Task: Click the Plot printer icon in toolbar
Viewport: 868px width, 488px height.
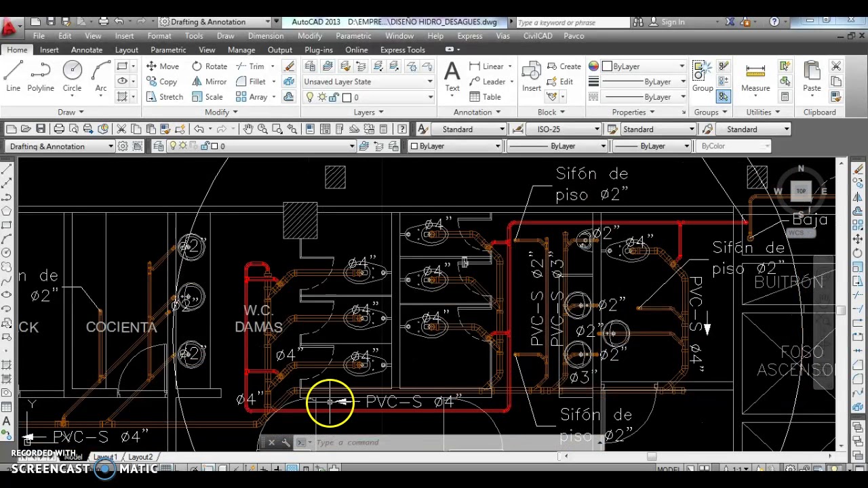Action: tap(59, 129)
